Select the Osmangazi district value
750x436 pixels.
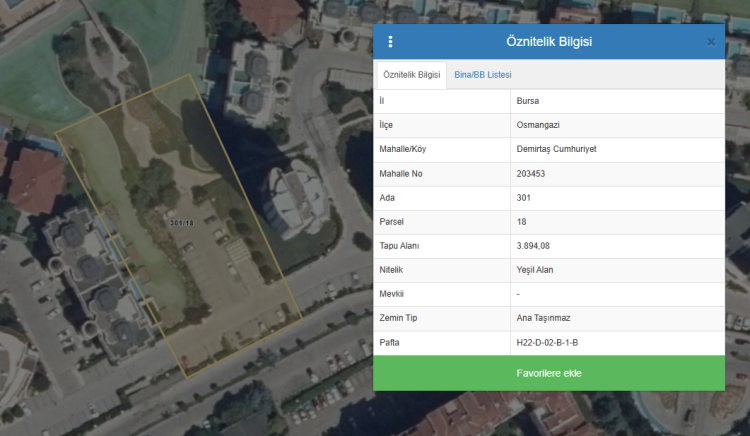[x=537, y=125]
